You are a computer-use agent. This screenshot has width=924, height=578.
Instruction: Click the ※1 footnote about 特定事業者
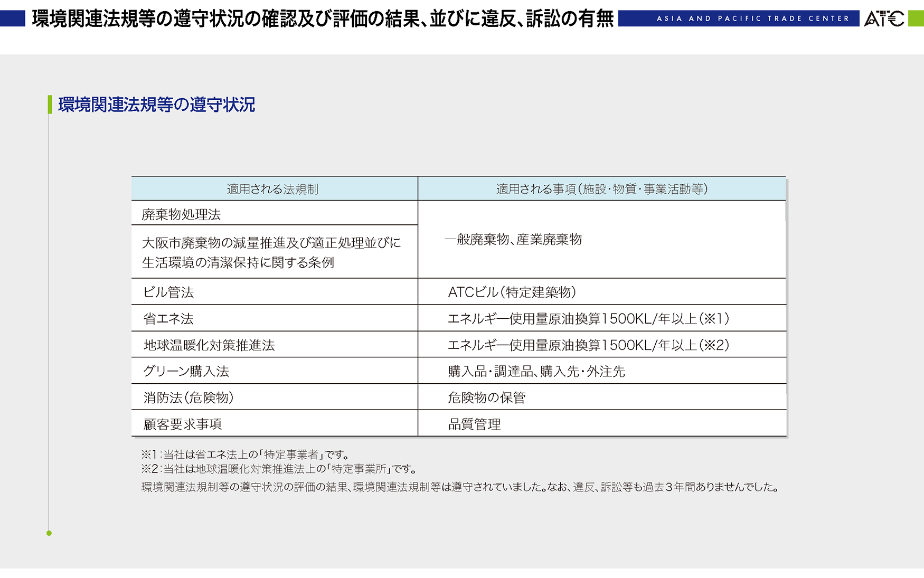(246, 454)
